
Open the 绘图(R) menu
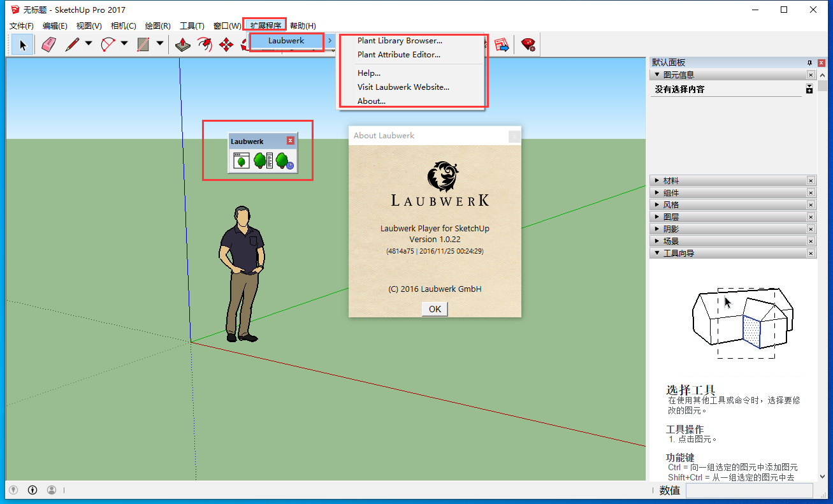click(158, 26)
